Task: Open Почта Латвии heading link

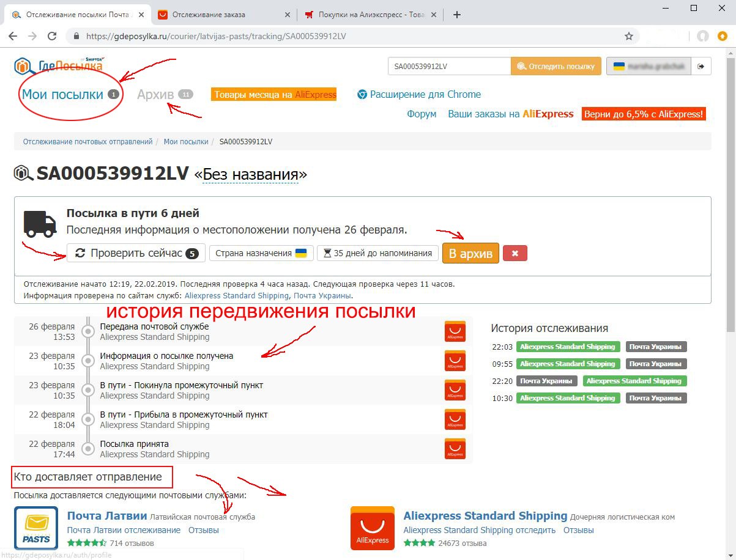Action: [x=107, y=515]
